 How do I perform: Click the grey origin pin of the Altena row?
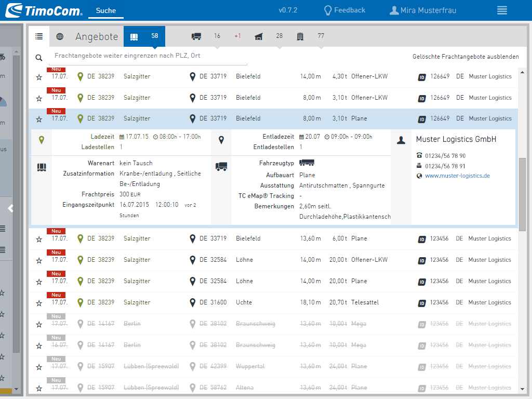click(81, 388)
